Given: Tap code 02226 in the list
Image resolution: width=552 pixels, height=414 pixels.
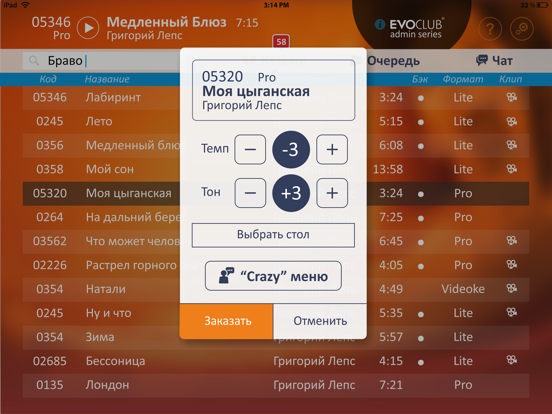Looking at the screenshot, I should (50, 265).
